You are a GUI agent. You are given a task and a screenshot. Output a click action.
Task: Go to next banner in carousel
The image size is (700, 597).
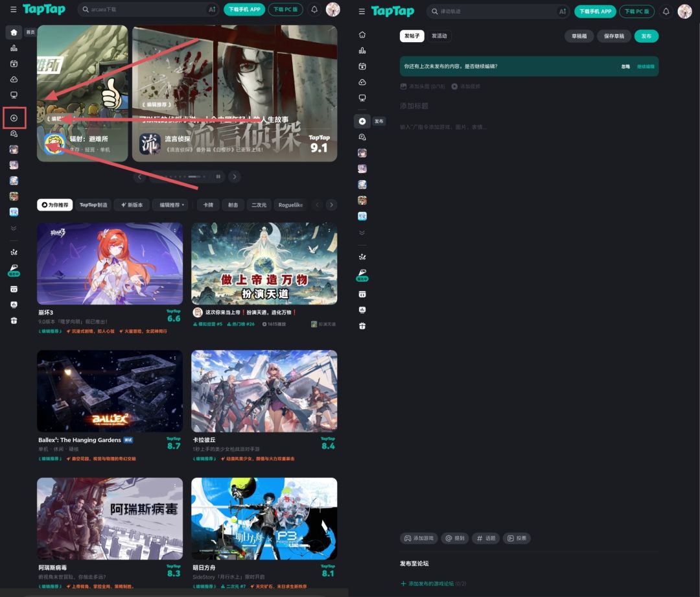pos(235,177)
